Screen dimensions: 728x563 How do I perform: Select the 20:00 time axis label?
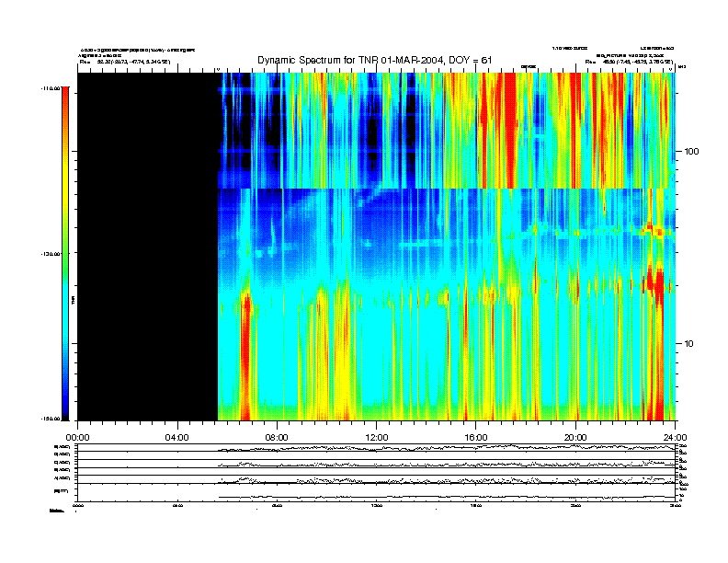[x=575, y=438]
